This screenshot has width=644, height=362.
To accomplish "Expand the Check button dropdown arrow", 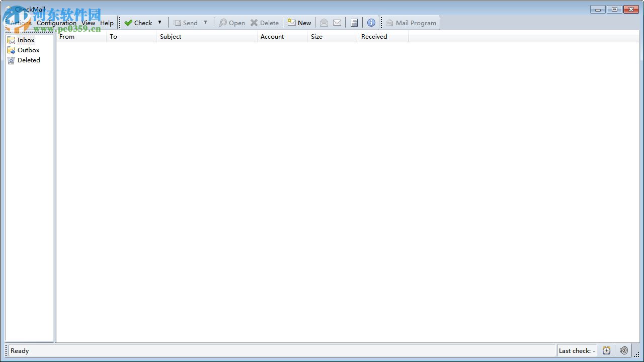I will pyautogui.click(x=160, y=23).
